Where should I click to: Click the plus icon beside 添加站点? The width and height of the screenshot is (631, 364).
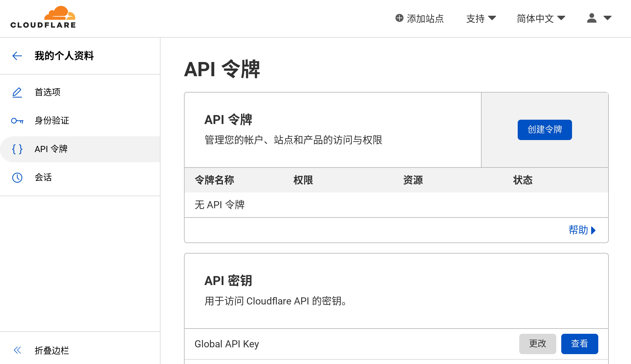399,18
